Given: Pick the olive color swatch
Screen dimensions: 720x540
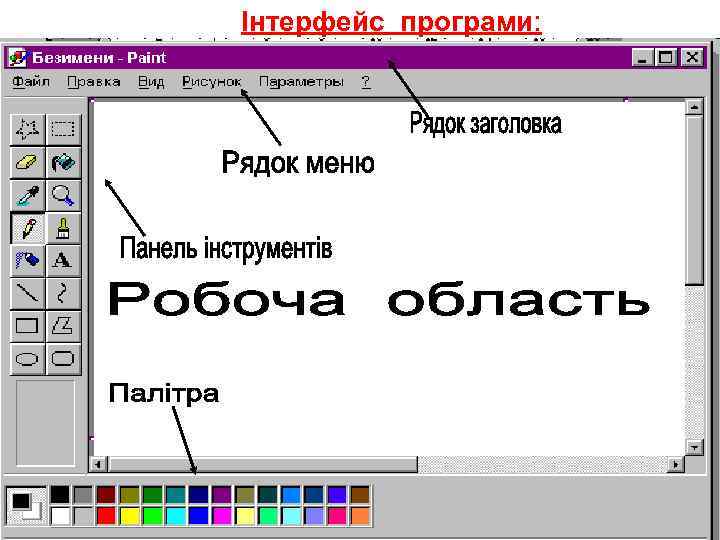Looking at the screenshot, I should tap(129, 495).
